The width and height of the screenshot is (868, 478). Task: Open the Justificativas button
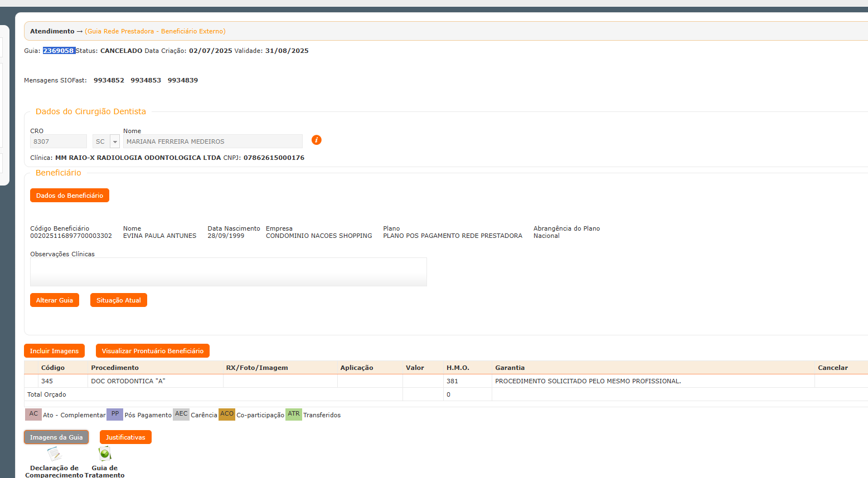pos(125,437)
